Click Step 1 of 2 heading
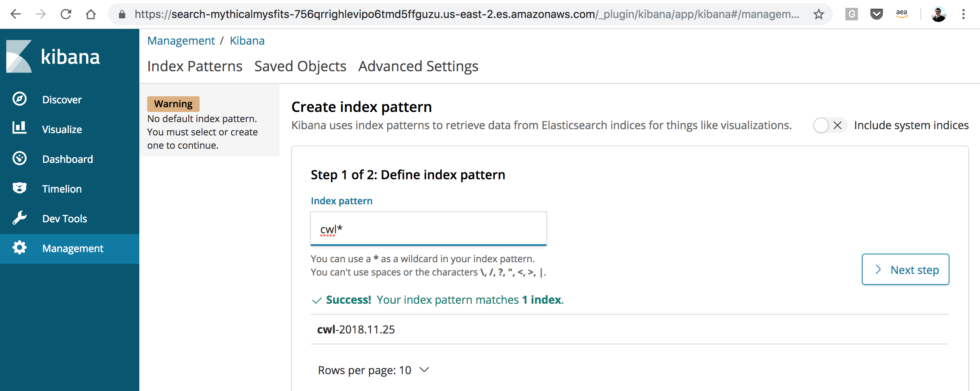The image size is (980, 391). click(408, 175)
